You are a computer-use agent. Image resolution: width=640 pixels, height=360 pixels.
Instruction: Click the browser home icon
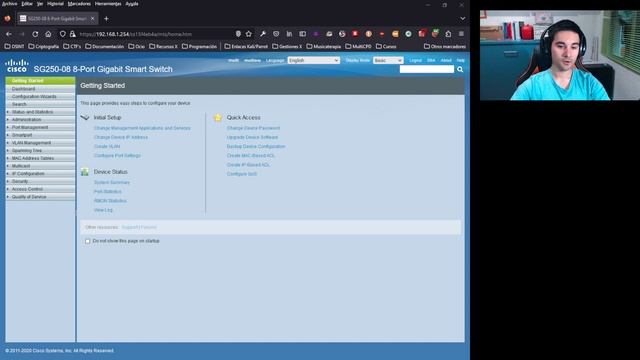(x=48, y=34)
